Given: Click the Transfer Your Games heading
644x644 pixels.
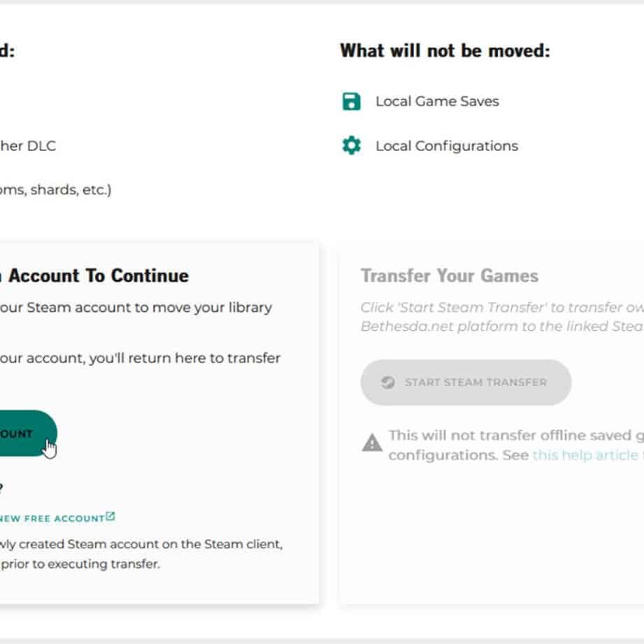Looking at the screenshot, I should click(x=449, y=276).
